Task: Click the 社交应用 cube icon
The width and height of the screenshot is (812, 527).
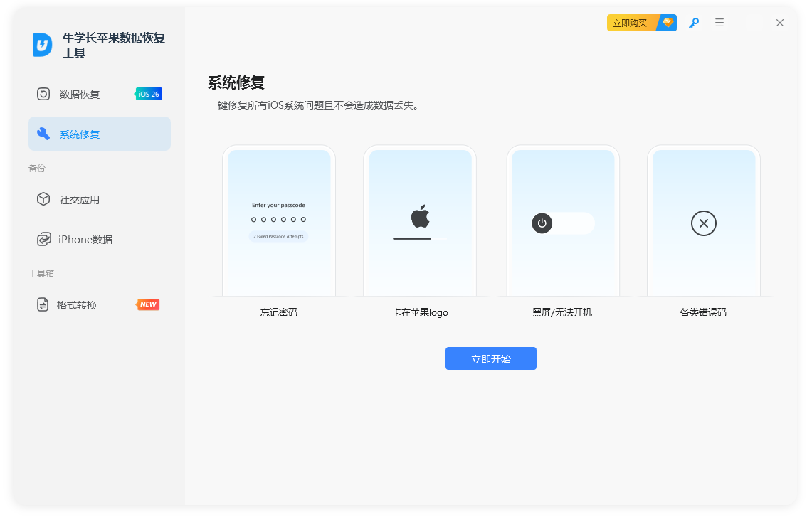Action: (43, 199)
